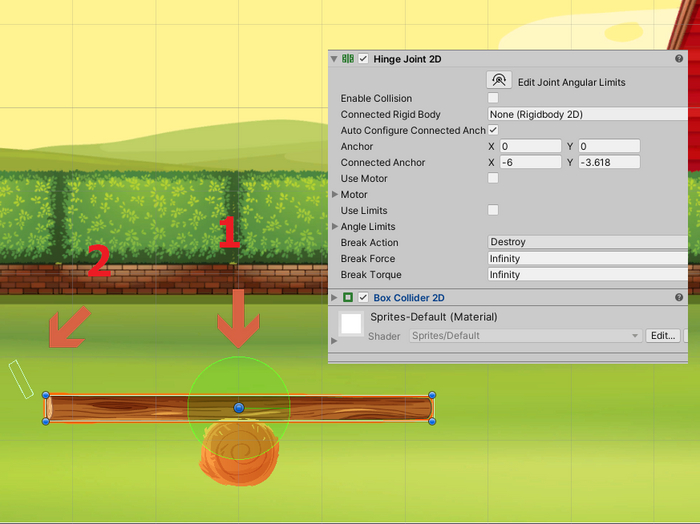Viewport: 700px width, 524px height.
Task: Edit the Break Torque field
Action: coord(588,274)
